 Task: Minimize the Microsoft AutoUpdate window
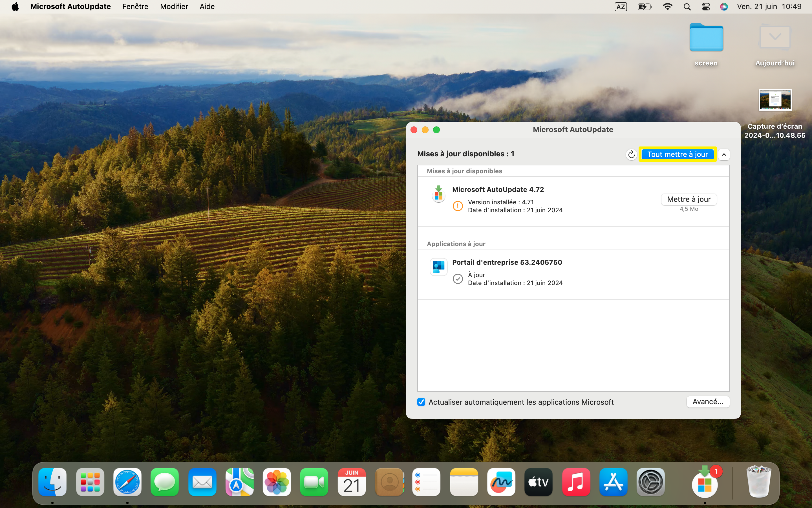(425, 130)
